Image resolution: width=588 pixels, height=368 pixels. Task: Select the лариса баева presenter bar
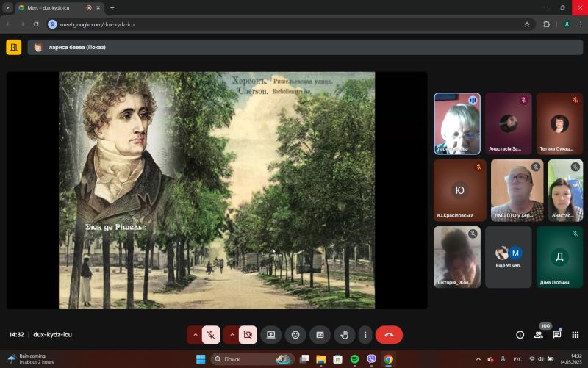305,47
